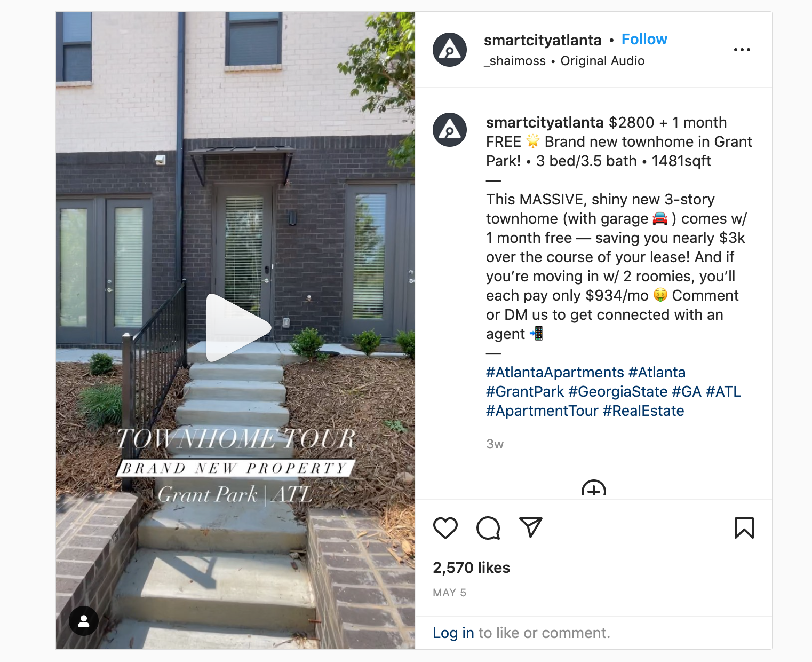Viewport: 812px width, 662px height.
Task: Open the _shaimoss Original Audio link
Action: [564, 61]
